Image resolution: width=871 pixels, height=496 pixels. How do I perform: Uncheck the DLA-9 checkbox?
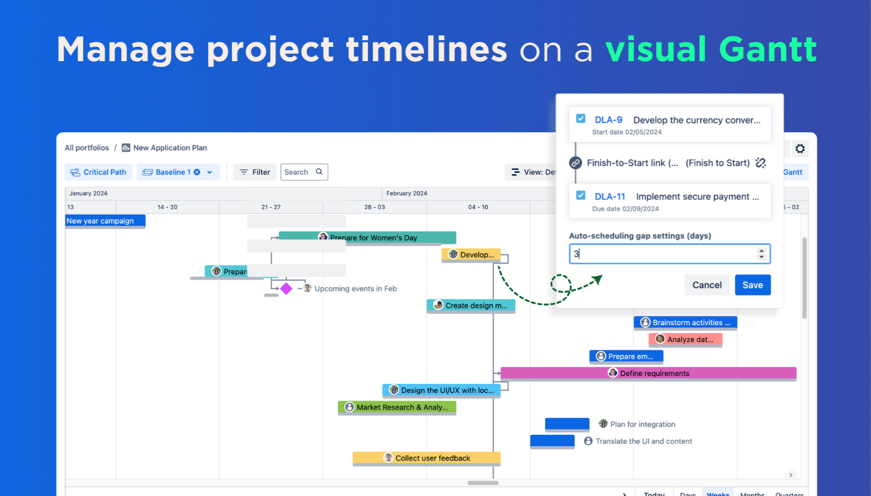coord(580,118)
